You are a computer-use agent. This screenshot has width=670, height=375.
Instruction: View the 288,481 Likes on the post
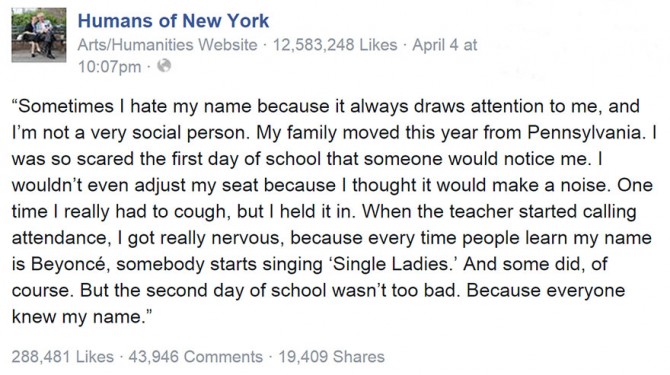point(63,356)
